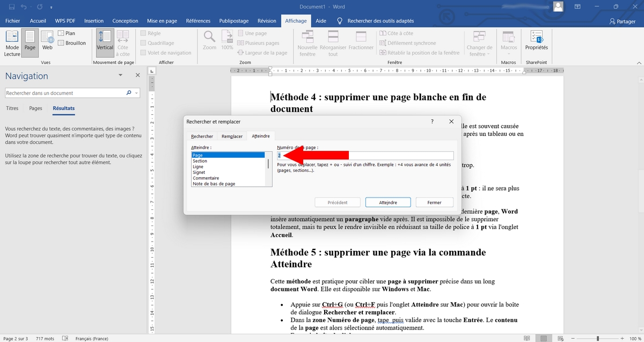Open the Fichier tab

pyautogui.click(x=12, y=21)
